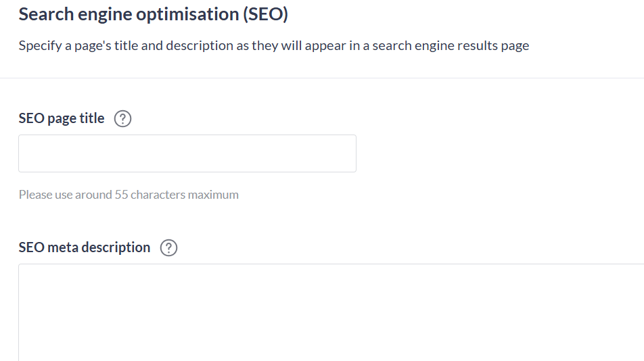644x361 pixels.
Task: Click the "Please use around 55 characters maximum" hint
Action: (129, 195)
